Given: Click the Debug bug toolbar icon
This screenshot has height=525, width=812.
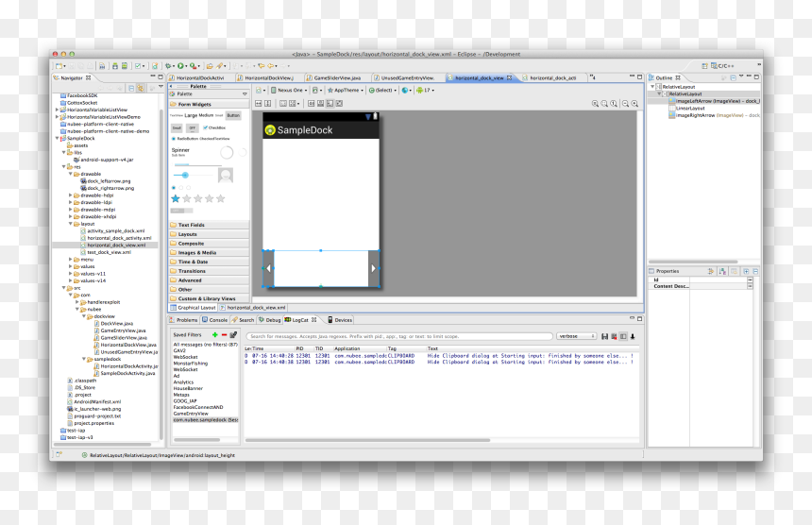Looking at the screenshot, I should (168, 66).
